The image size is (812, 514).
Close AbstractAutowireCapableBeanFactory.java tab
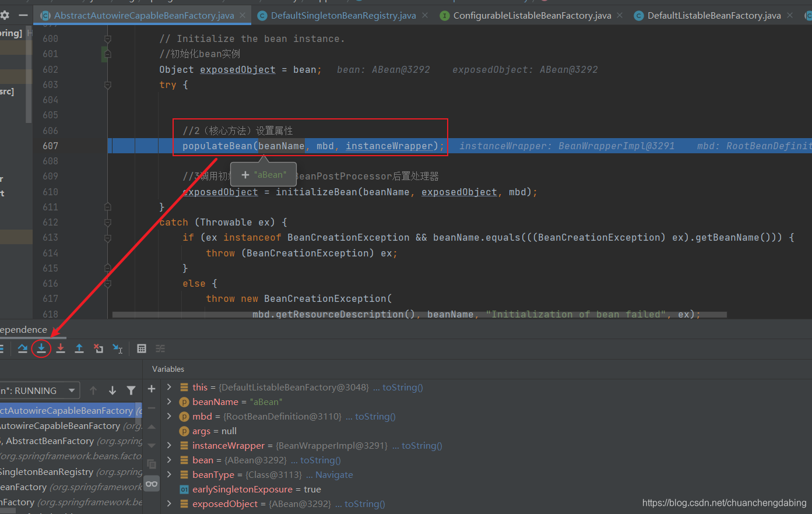pyautogui.click(x=242, y=16)
